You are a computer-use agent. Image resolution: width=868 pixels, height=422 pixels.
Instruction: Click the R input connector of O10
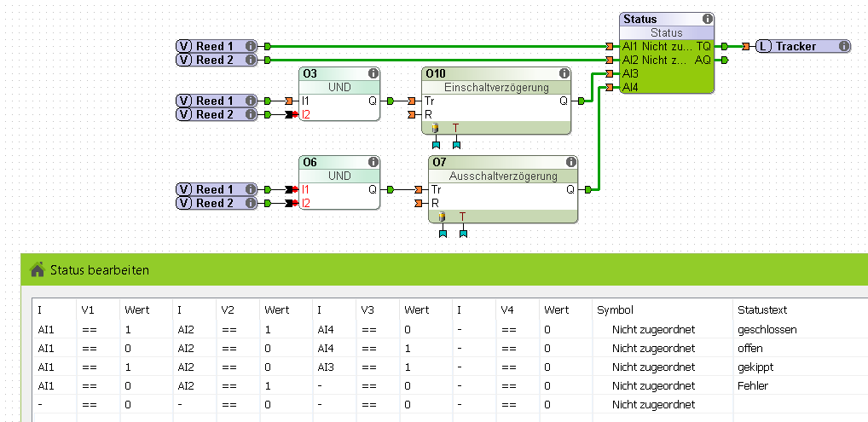411,114
